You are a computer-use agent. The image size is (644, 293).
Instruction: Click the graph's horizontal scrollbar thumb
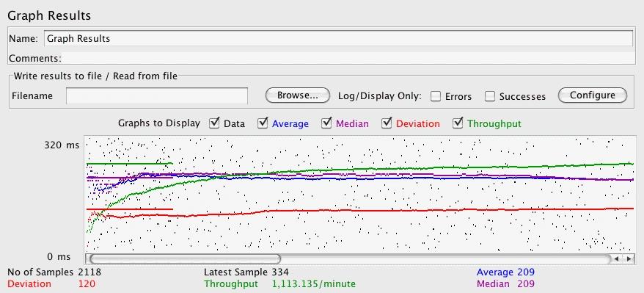pyautogui.click(x=186, y=259)
